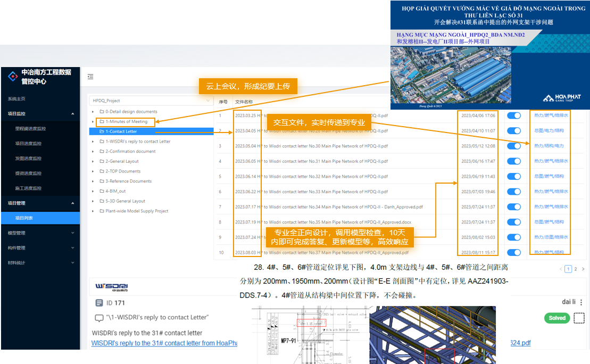Open 施工进度监控 in the sidebar
The height and width of the screenshot is (364, 590).
[x=28, y=188]
